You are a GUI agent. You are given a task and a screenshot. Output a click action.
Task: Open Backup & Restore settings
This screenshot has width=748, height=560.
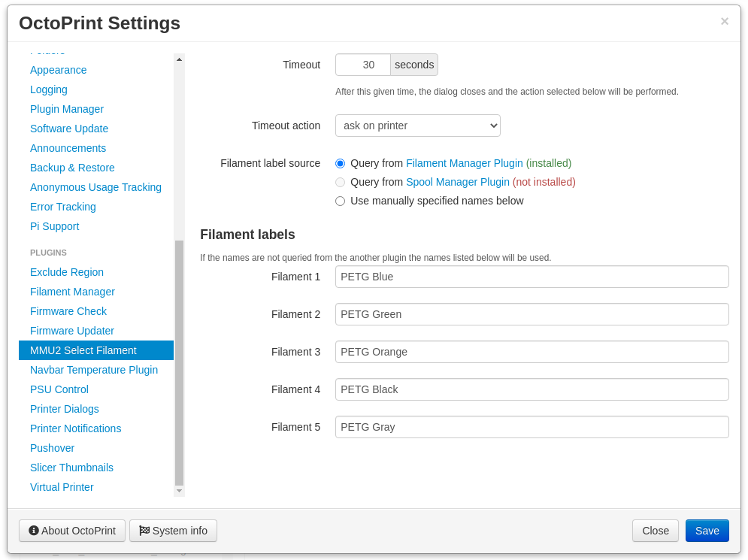pyautogui.click(x=72, y=168)
